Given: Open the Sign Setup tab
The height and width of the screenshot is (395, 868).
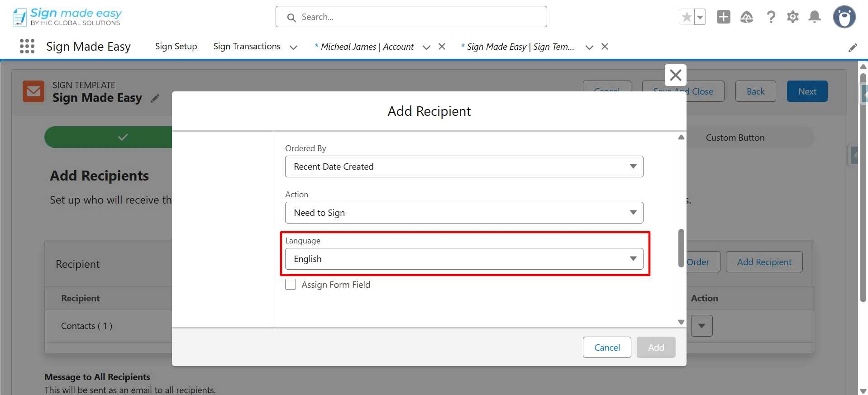Looking at the screenshot, I should [x=176, y=46].
